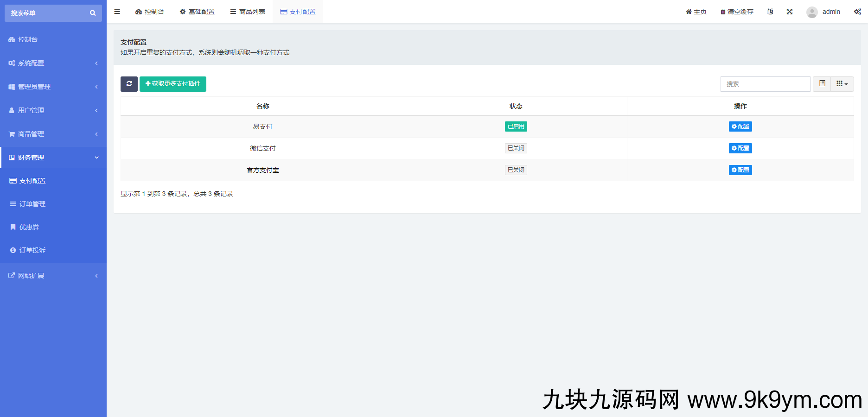Click the card view grid icon near search
868x417 pixels.
click(x=840, y=84)
